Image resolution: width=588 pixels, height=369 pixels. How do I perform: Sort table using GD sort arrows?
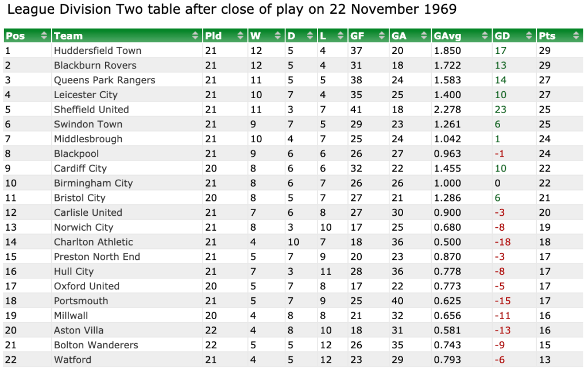(x=529, y=36)
